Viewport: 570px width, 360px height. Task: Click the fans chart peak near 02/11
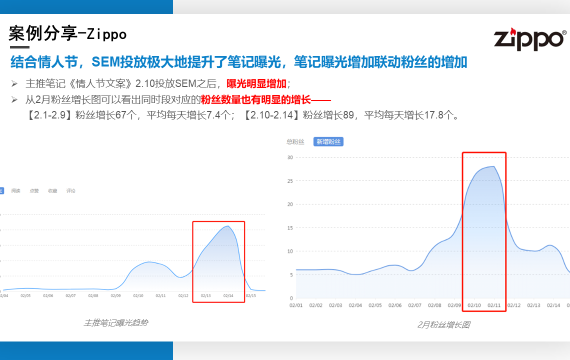(493, 167)
